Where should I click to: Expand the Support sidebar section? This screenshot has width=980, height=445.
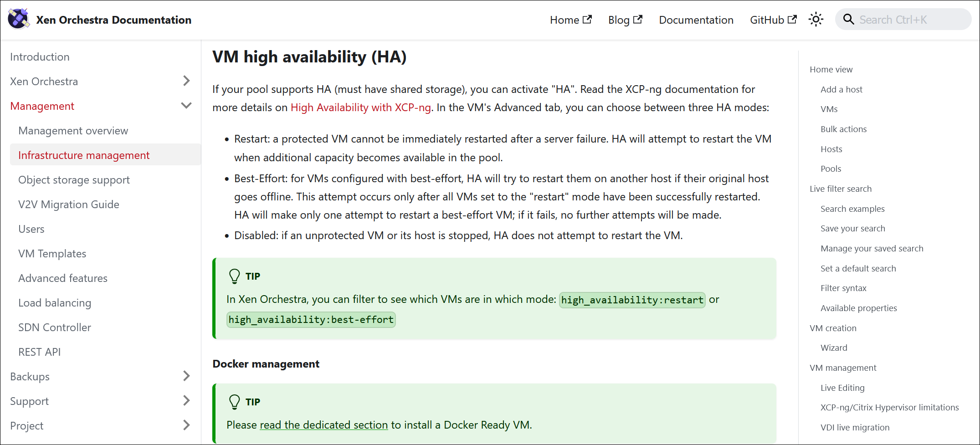click(186, 401)
